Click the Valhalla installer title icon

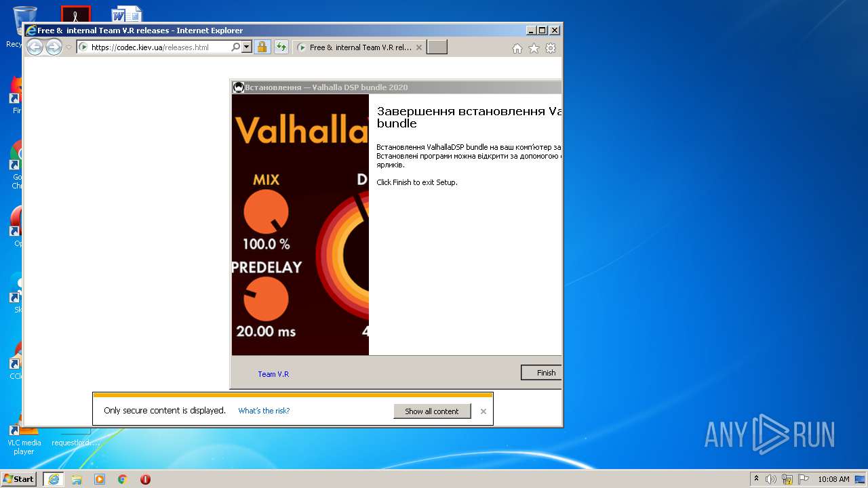pyautogui.click(x=238, y=87)
